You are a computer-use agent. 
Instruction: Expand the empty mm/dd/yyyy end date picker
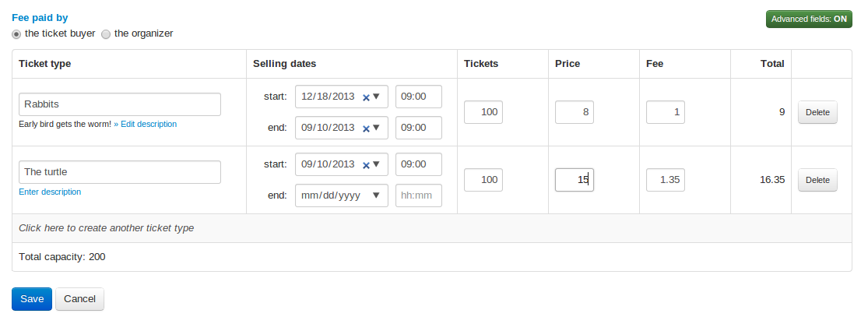point(377,195)
